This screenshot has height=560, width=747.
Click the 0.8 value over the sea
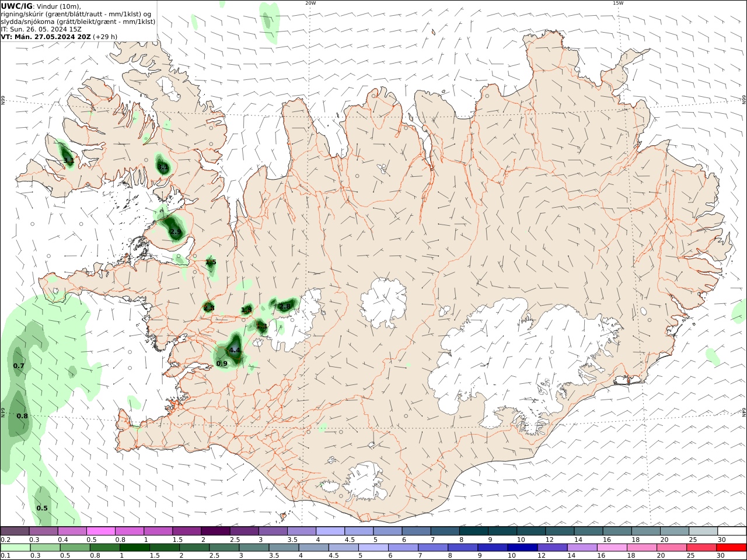[22, 416]
